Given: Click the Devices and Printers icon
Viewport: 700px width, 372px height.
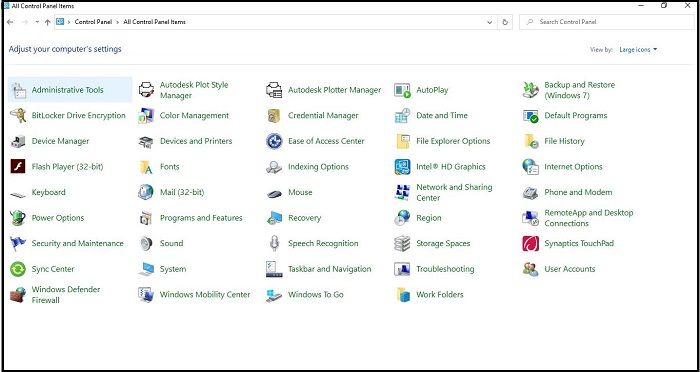Looking at the screenshot, I should point(146,142).
